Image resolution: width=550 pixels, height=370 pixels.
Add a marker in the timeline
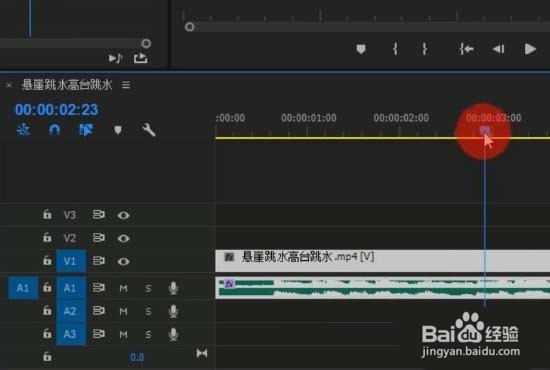[118, 130]
